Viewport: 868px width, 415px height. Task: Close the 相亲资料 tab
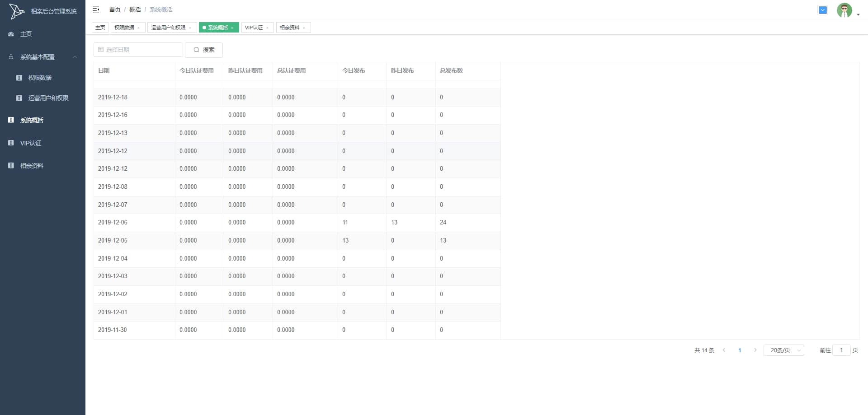click(x=304, y=28)
